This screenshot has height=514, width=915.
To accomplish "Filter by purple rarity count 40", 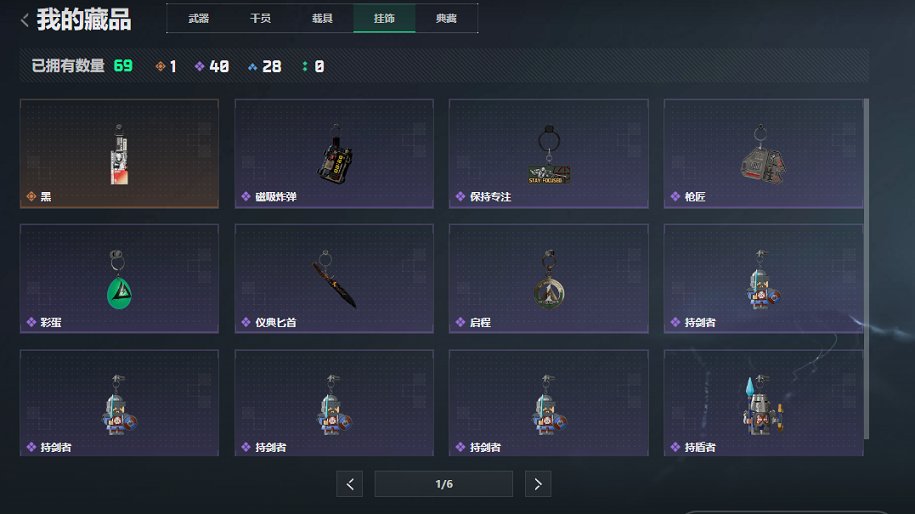I will point(212,67).
